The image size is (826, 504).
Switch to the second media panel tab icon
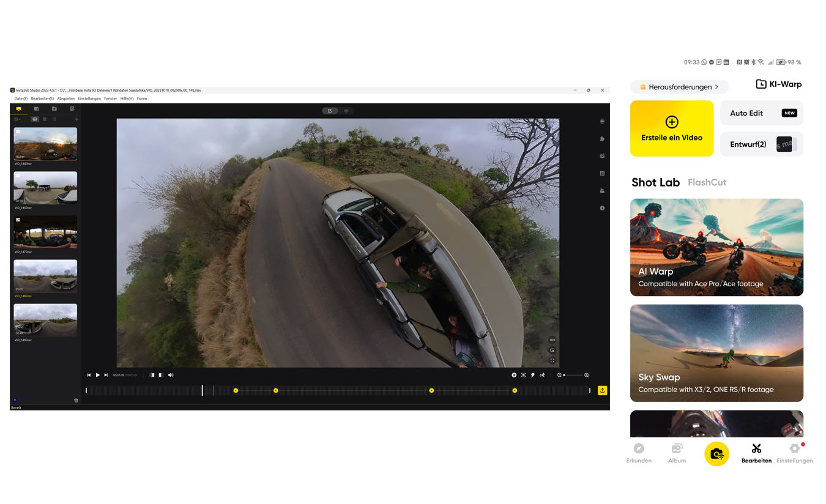tap(36, 109)
